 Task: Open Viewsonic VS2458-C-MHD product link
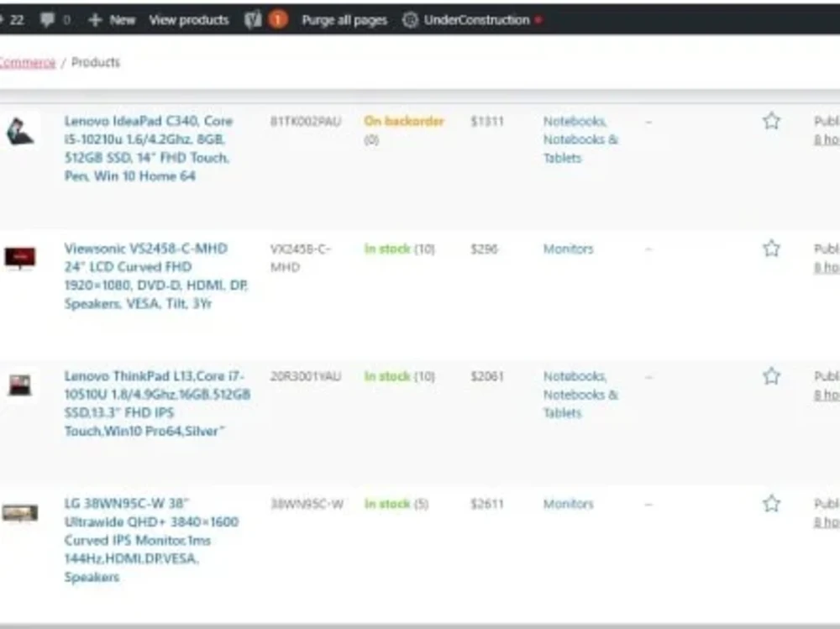pyautogui.click(x=155, y=276)
